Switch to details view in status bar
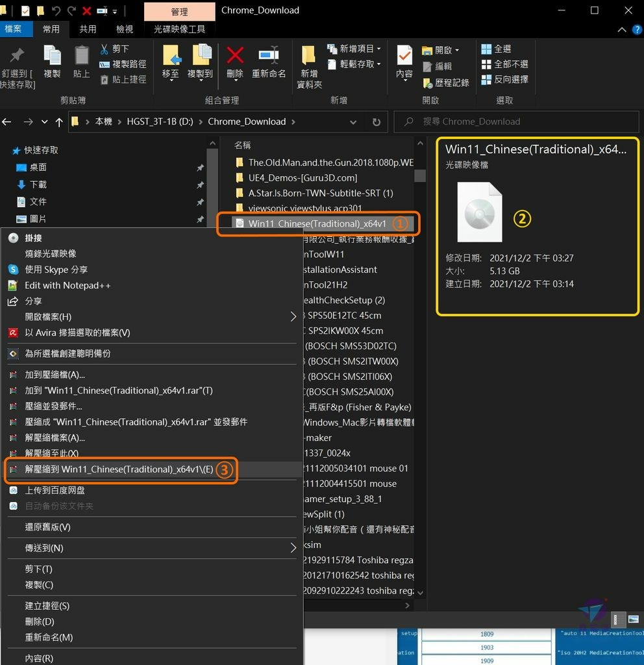The width and height of the screenshot is (644, 665). coord(618,619)
